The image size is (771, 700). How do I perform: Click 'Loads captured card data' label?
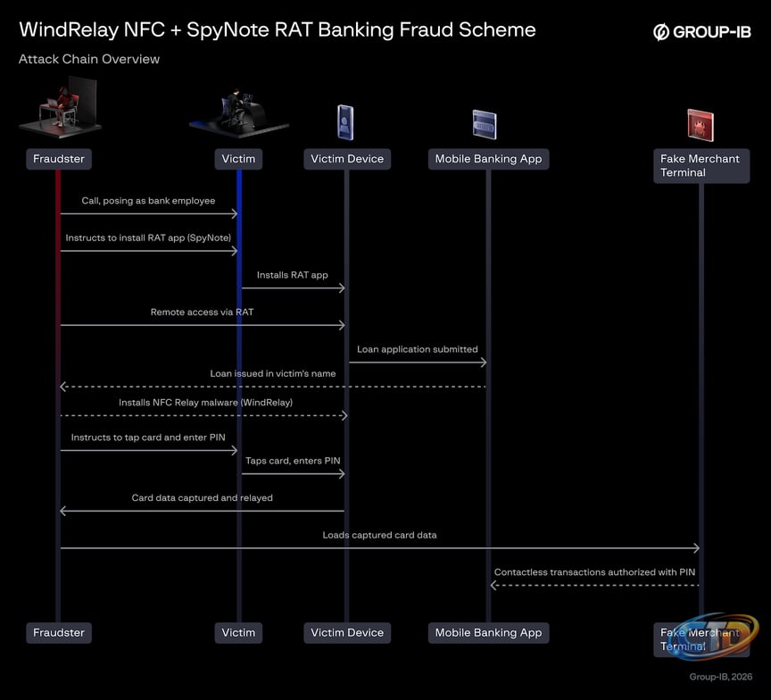pos(379,535)
